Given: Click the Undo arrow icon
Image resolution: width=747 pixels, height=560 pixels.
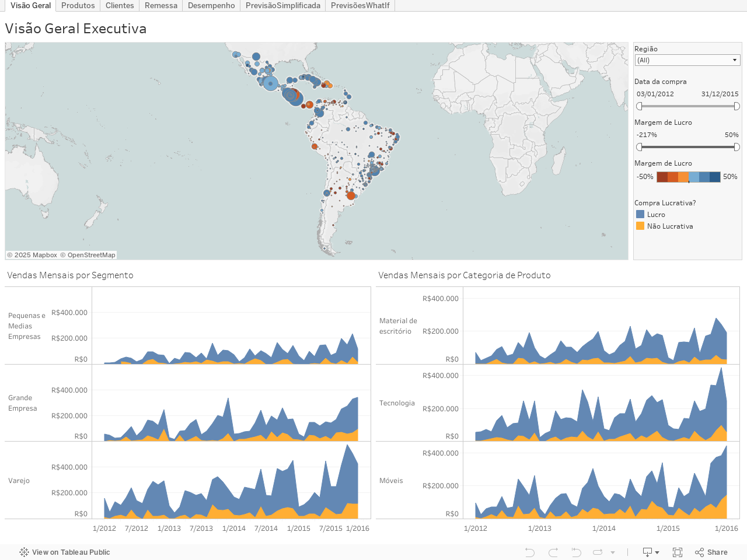Looking at the screenshot, I should pyautogui.click(x=529, y=552).
